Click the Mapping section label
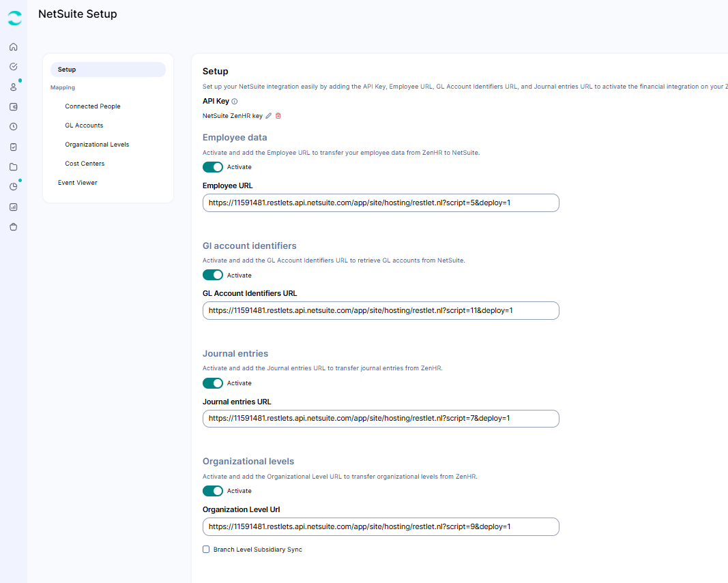The width and height of the screenshot is (728, 583). 63,87
